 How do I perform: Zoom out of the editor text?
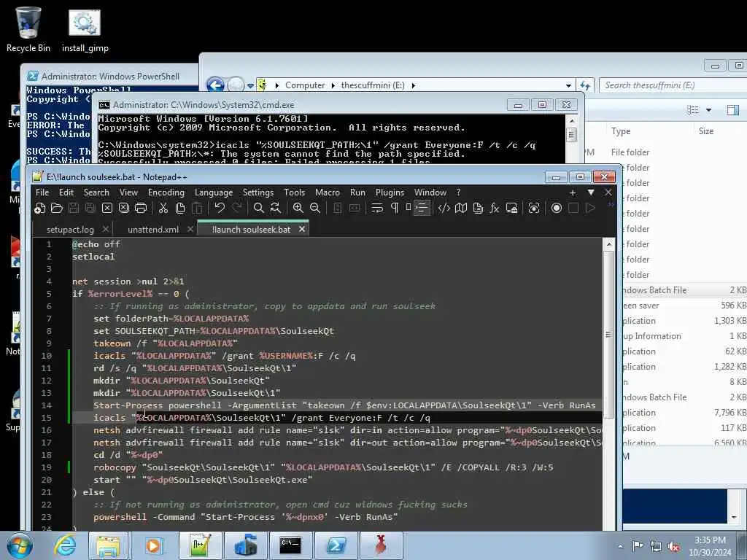(315, 208)
